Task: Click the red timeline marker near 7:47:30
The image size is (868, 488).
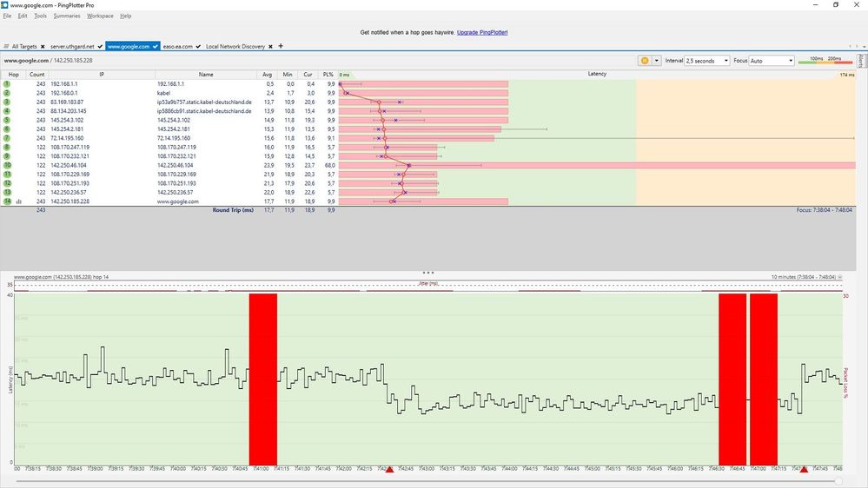Action: [x=804, y=469]
